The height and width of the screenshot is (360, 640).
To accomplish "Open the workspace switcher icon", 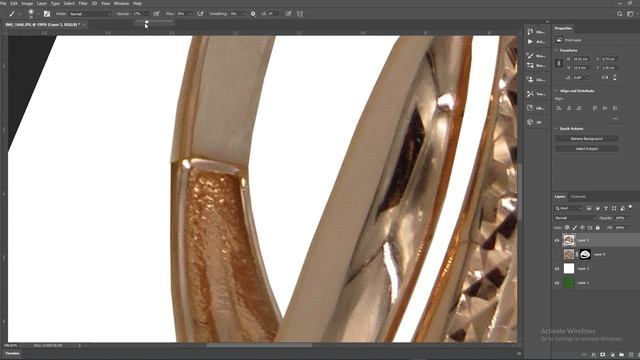I will (x=630, y=14).
